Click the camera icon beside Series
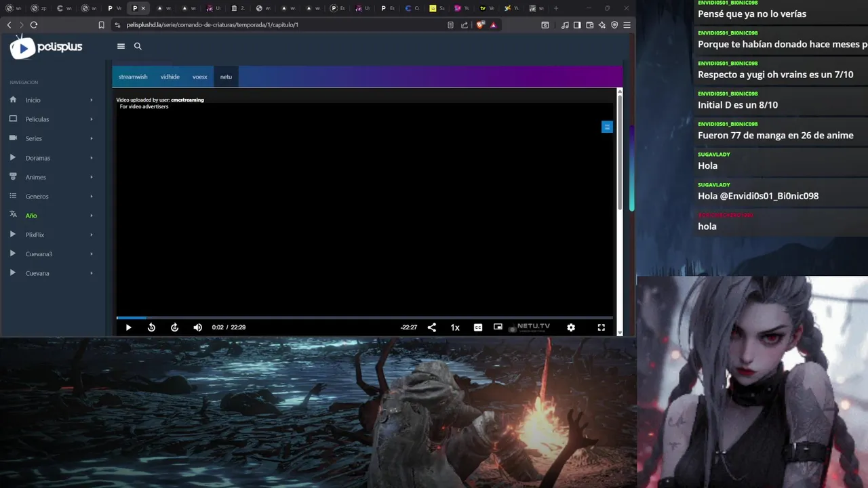 [x=13, y=138]
